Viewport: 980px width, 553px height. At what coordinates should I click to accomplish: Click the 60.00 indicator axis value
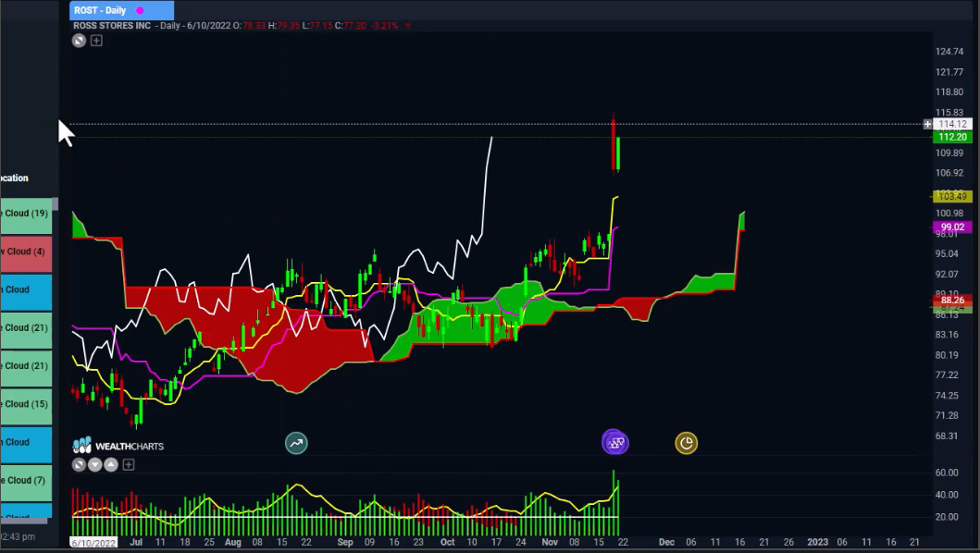(x=947, y=473)
